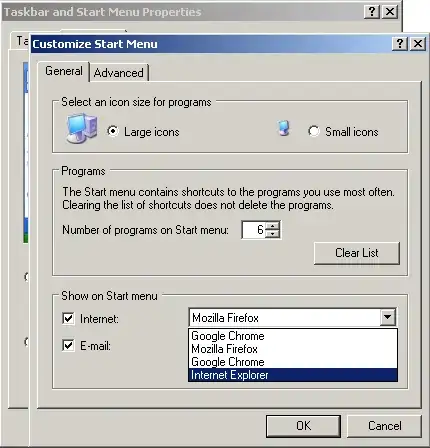Uncheck the E-mail checkbox
The image size is (430, 448).
68,345
